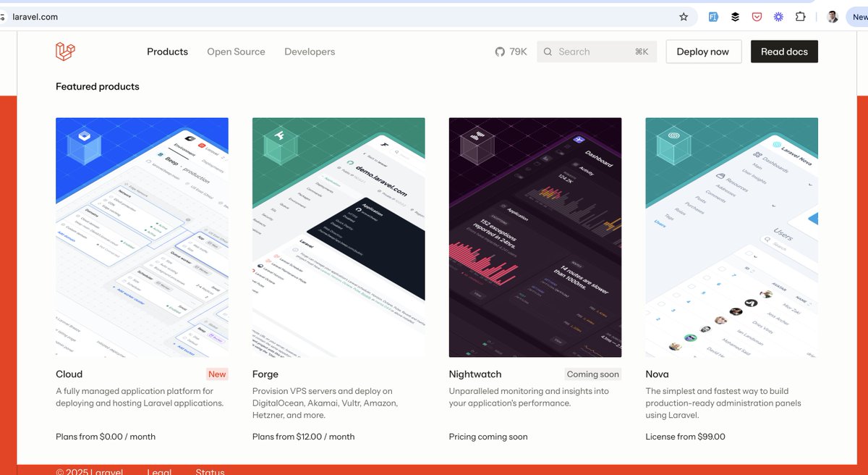Image resolution: width=868 pixels, height=475 pixels.
Task: Open the Nova product screenshot
Action: 732,237
